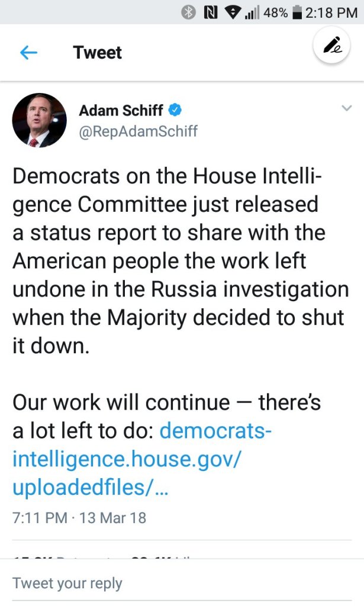Tap the 48% battery percentage text
Image resolution: width=364 pixels, height=606 pixels.
pos(275,12)
